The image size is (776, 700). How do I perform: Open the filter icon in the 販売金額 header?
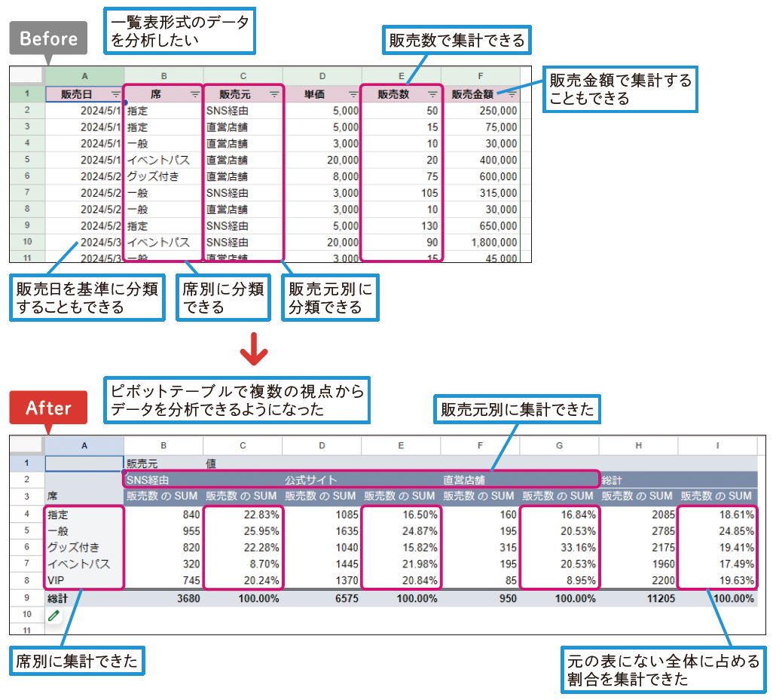512,94
